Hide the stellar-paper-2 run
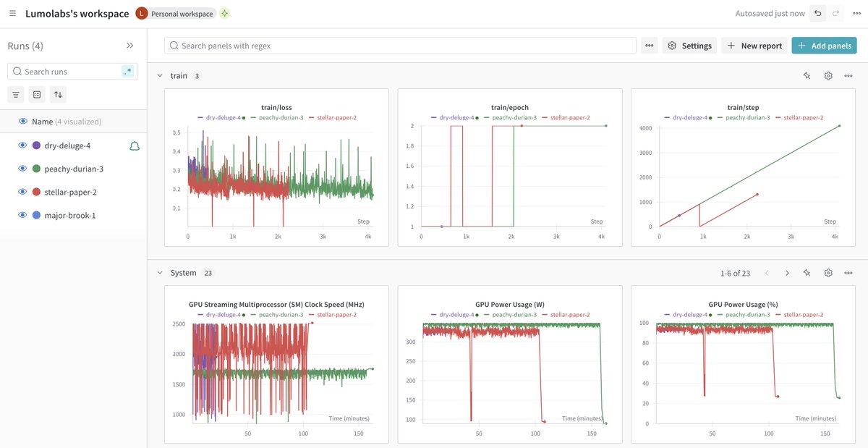868x448 pixels. pyautogui.click(x=22, y=192)
